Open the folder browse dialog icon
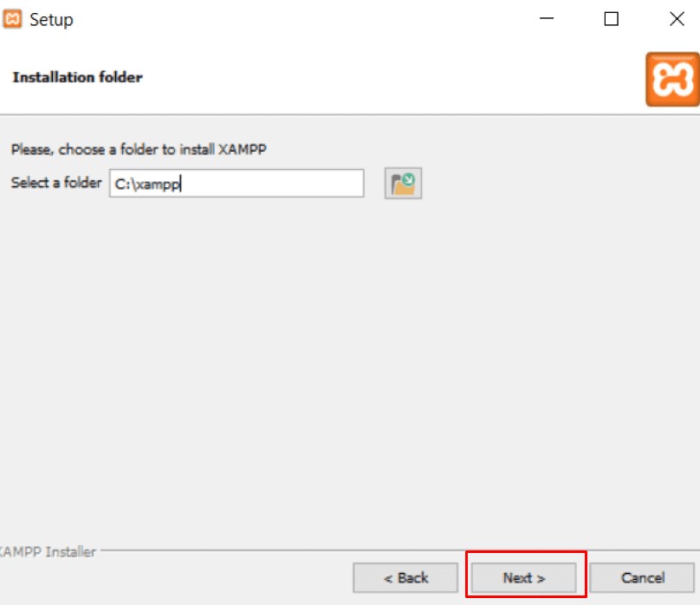The width and height of the screenshot is (700, 605). 403,184
